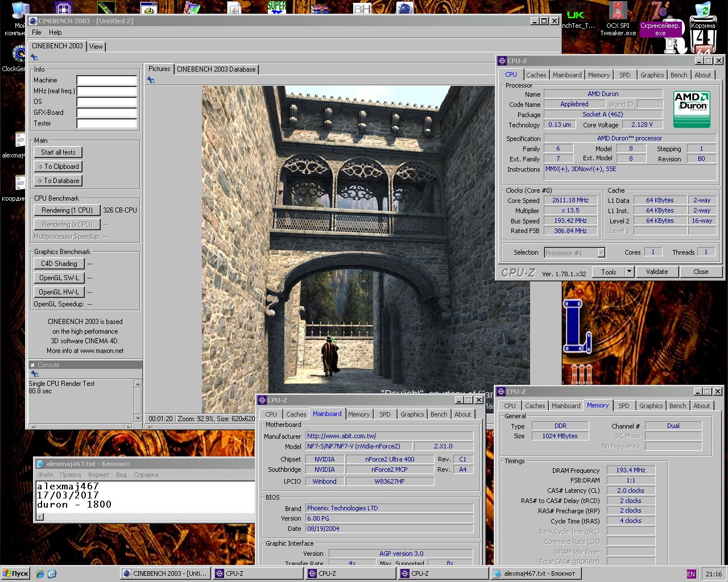Viewport: 728px width, 582px height.
Task: Open the BenchTec UK desktop icon
Action: pos(577,17)
